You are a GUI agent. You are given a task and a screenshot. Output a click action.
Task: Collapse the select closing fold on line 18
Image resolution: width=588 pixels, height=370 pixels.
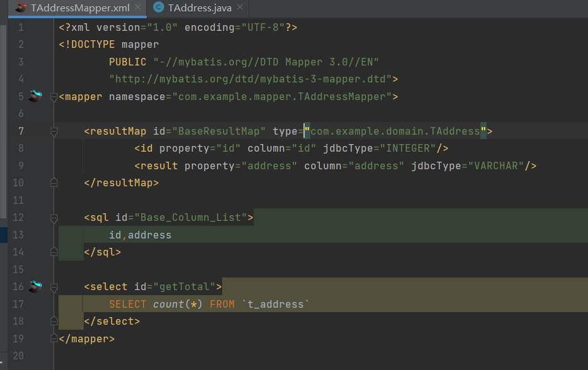pyautogui.click(x=54, y=321)
